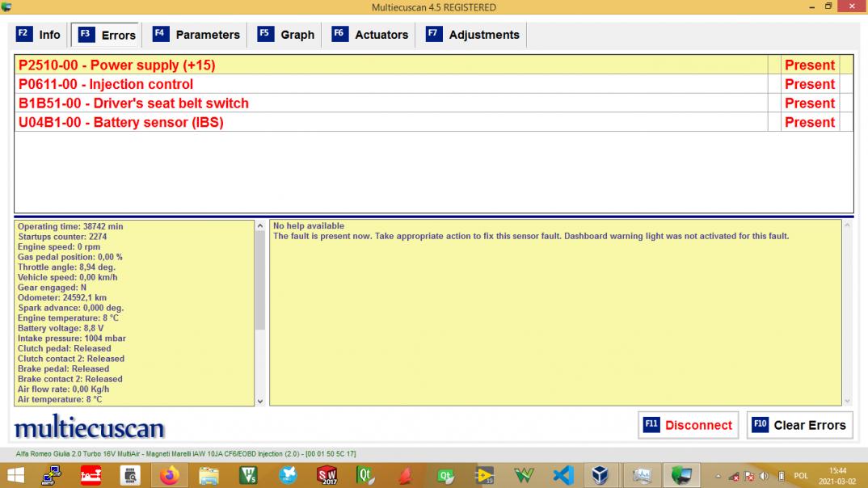Click the F5 key badge icon

click(266, 34)
